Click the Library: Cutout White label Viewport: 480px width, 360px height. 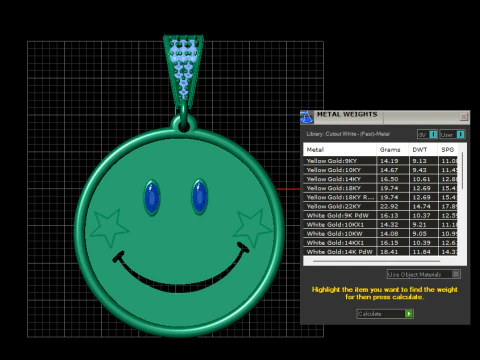(x=348, y=134)
